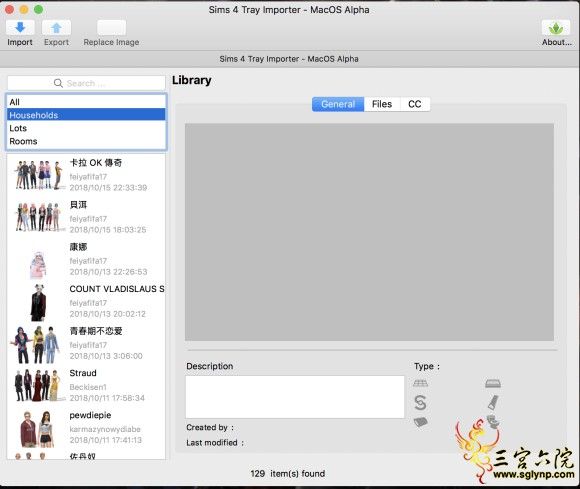Select the 青春期不恋愛 household thumbnail
This screenshot has width=580, height=489.
click(36, 345)
